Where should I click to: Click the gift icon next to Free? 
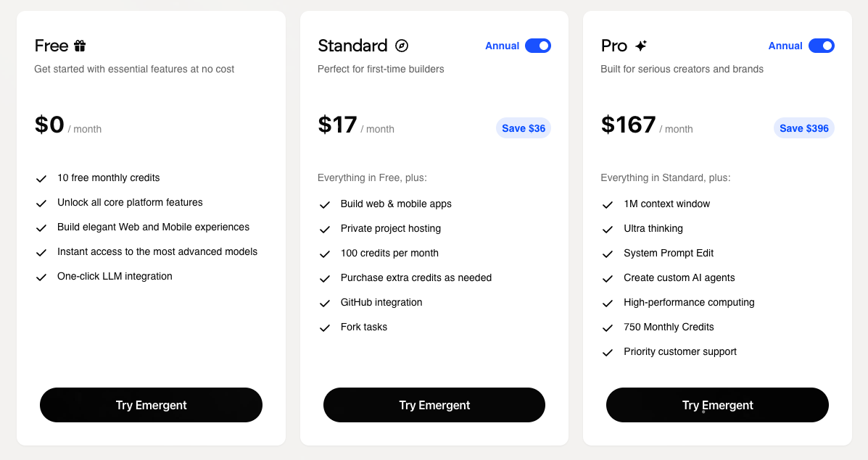tap(80, 46)
